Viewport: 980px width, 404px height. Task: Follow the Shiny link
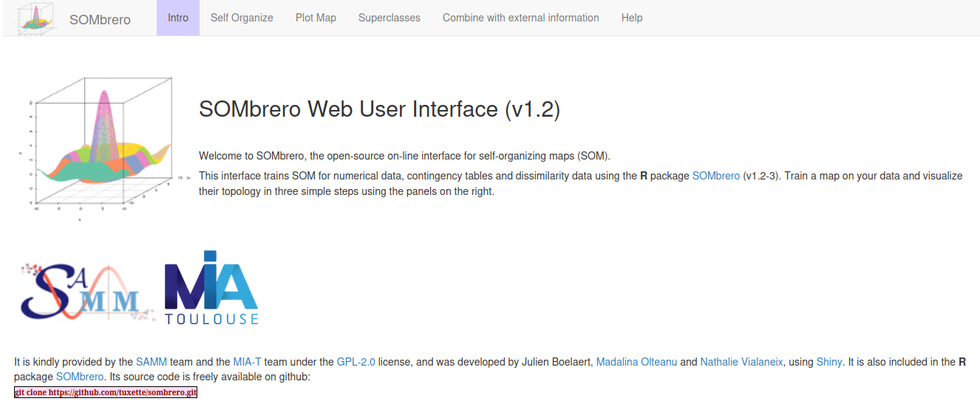click(829, 362)
